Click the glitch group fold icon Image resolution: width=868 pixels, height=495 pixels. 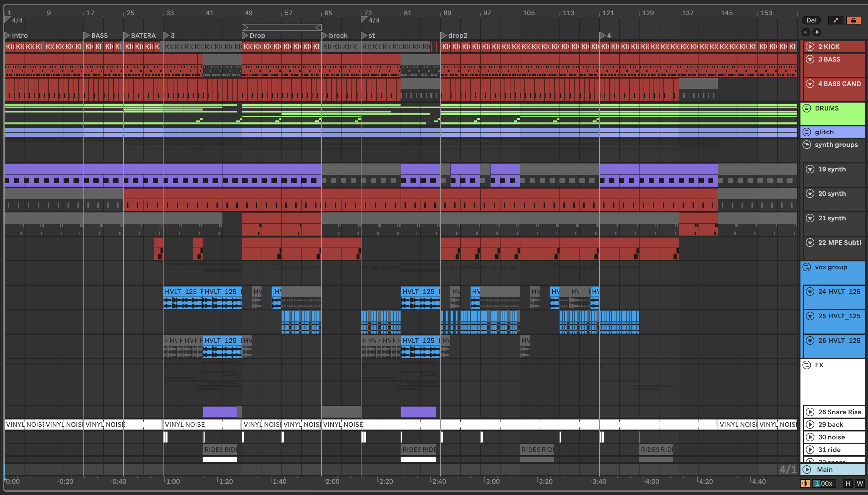[x=807, y=132]
